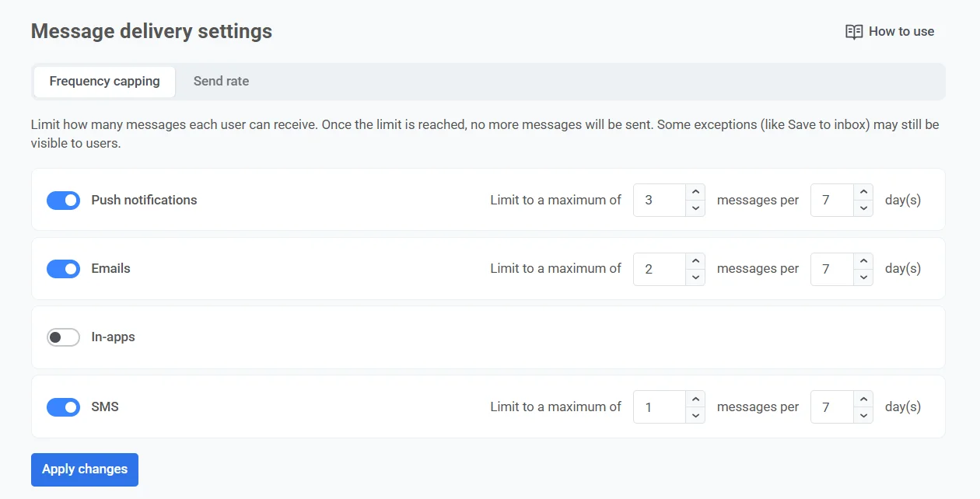Switch off the SMS toggle
Image resolution: width=980 pixels, height=499 pixels.
(x=64, y=407)
